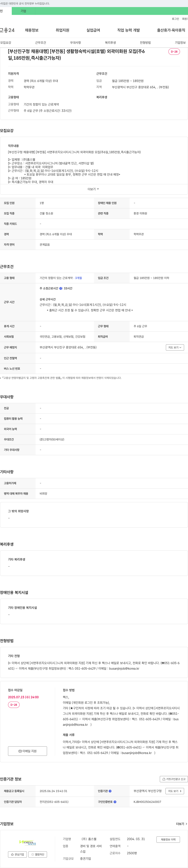Screen dimensions: 188x868
Task: Expand the job description with 더보기
Action: point(93,189)
